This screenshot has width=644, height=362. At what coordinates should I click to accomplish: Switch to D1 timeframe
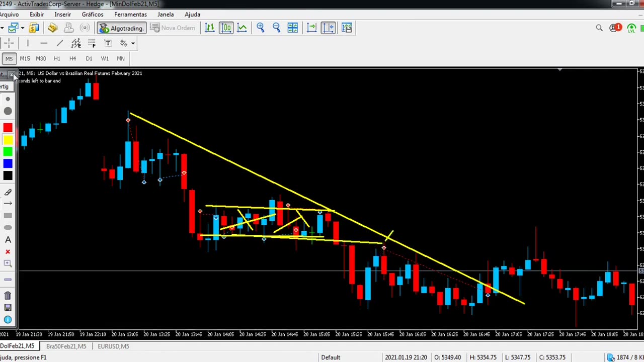89,58
